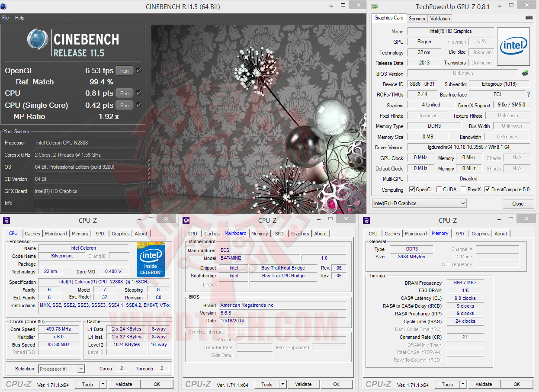Select the Graphics Card tab in GPU-Z
The image size is (539, 392).
[389, 18]
